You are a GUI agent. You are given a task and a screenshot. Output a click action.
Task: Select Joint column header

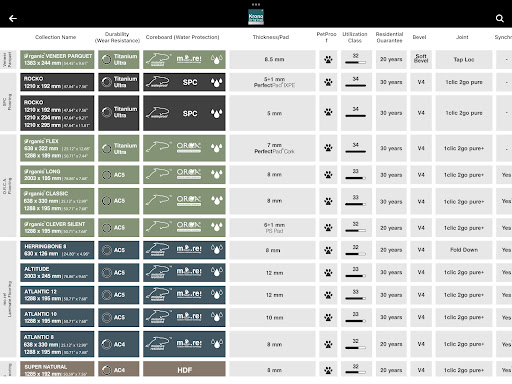pos(462,37)
